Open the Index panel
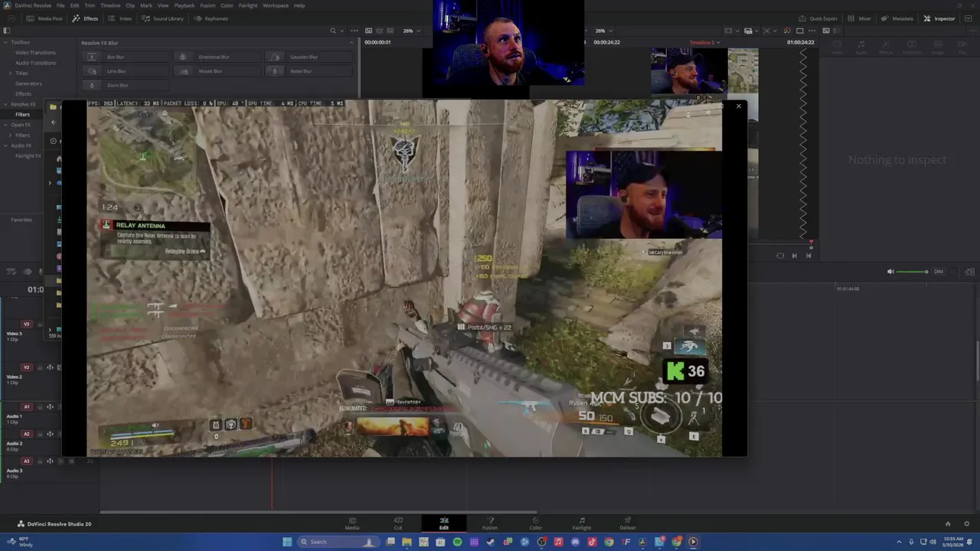 (x=119, y=18)
